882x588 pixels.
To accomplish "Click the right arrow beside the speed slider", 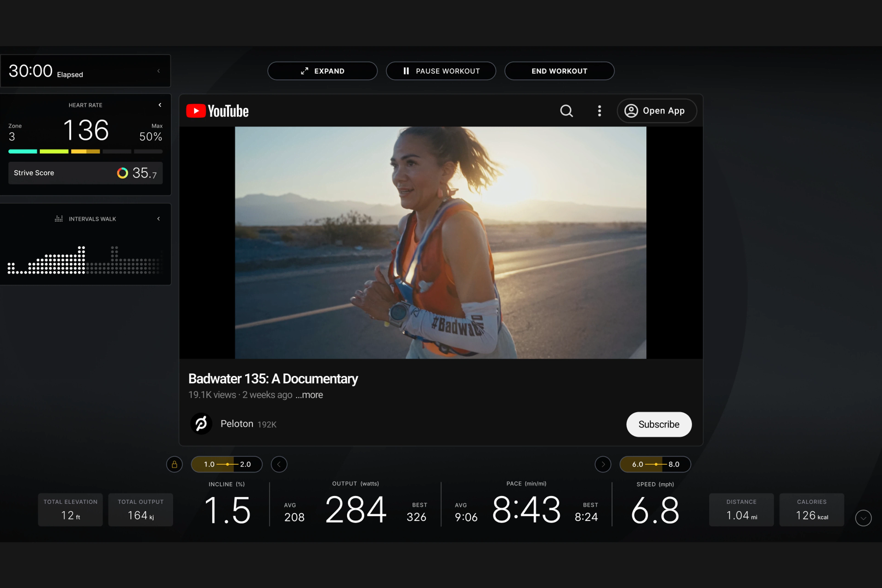I will 603,464.
